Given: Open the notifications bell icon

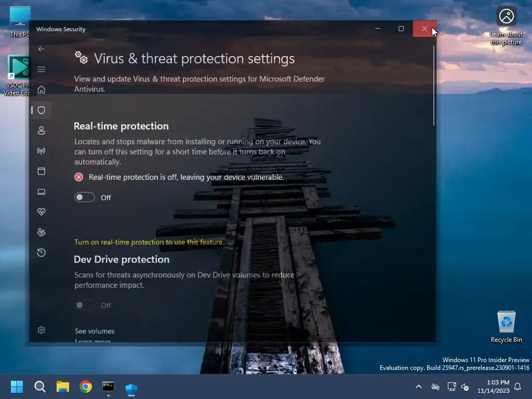Looking at the screenshot, I should click(518, 387).
